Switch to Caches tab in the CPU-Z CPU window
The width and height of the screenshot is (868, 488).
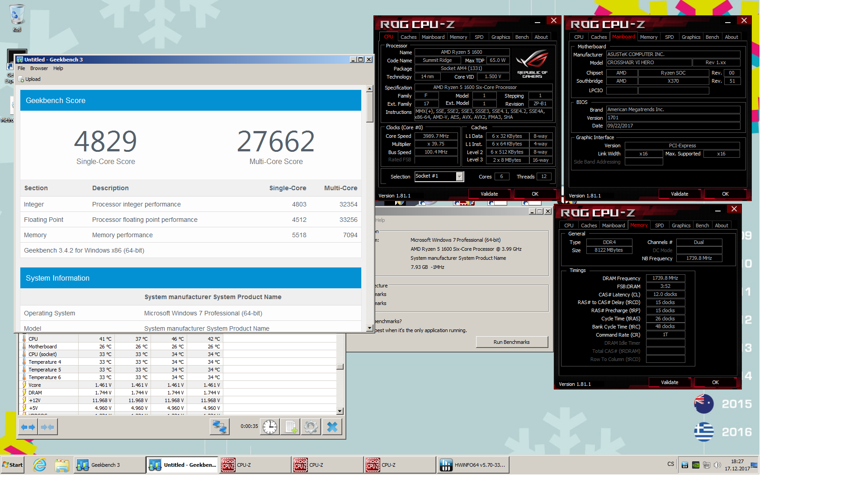408,37
